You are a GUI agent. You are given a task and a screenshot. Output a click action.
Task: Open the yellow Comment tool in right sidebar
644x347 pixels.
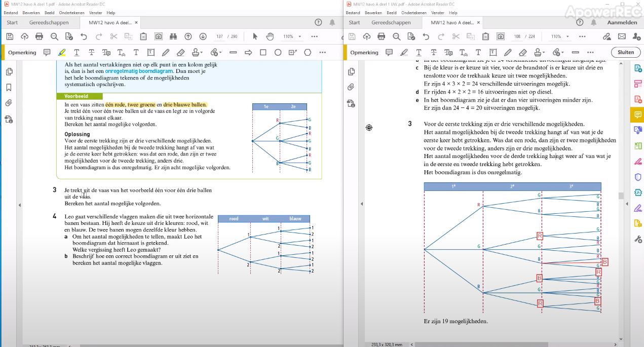coord(638,115)
